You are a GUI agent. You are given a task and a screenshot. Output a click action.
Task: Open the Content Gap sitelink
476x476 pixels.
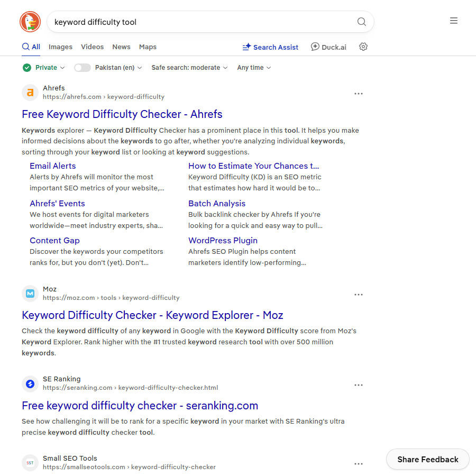pos(54,241)
